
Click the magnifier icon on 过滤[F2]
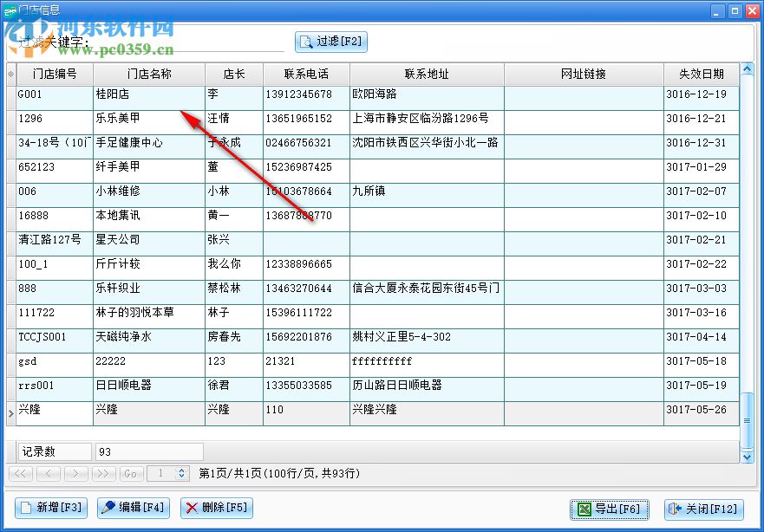305,42
